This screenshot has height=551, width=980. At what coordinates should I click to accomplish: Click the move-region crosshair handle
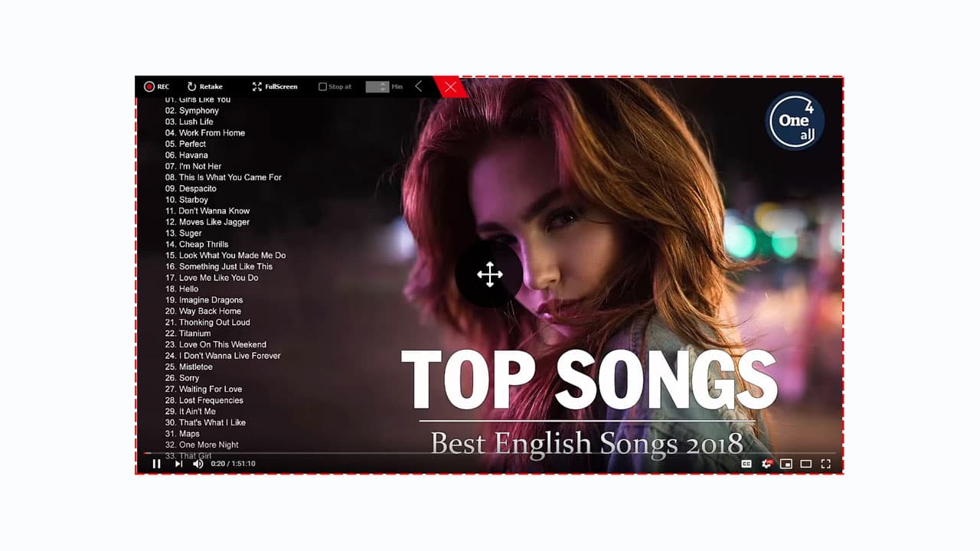click(490, 274)
